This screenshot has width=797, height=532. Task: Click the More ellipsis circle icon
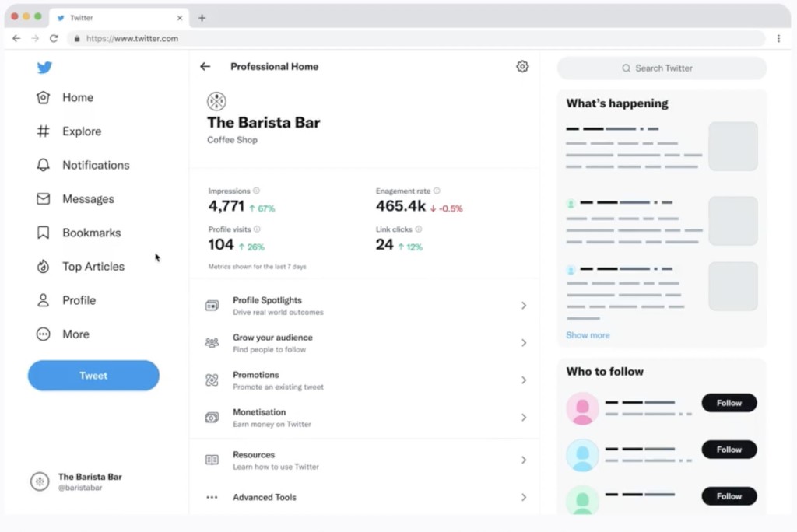44,334
